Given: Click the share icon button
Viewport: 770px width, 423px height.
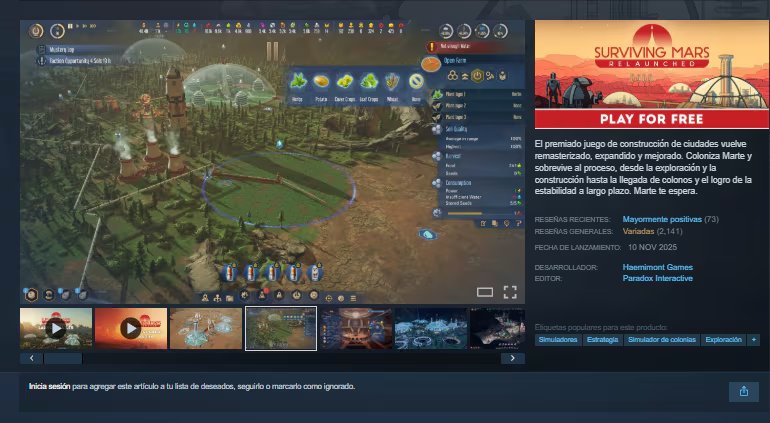Looking at the screenshot, I should [743, 391].
